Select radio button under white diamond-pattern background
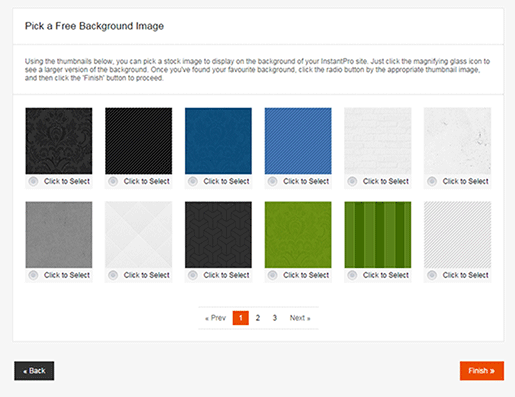515x397 pixels. pyautogui.click(x=113, y=275)
